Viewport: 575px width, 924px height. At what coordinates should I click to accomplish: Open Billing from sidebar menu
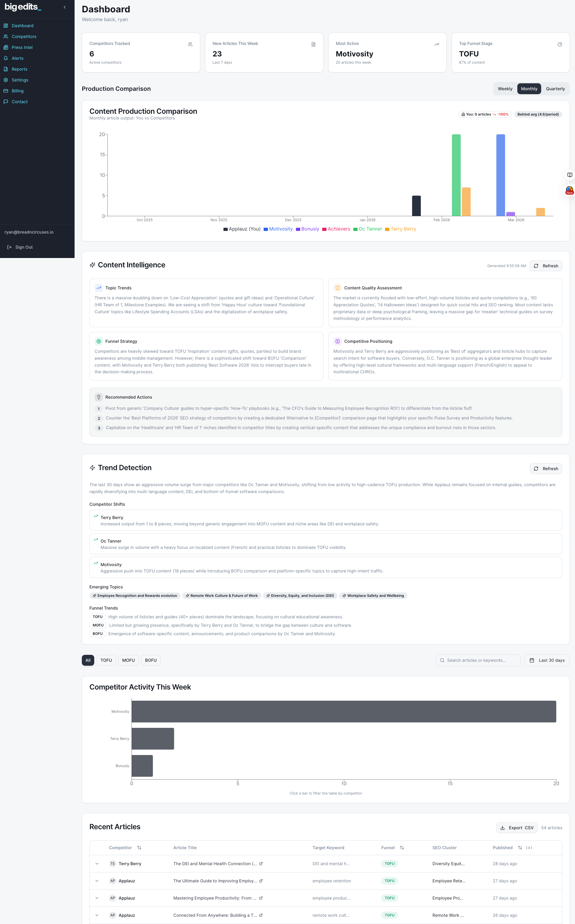coord(18,91)
